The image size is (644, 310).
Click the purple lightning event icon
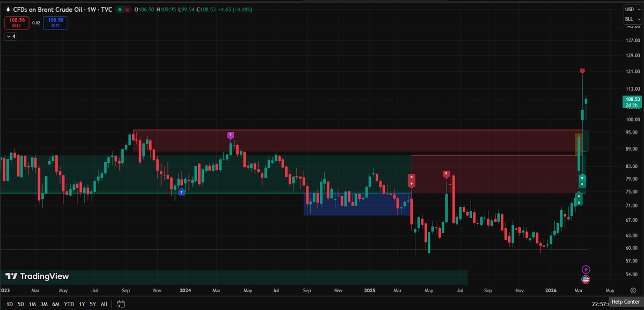[x=586, y=269]
